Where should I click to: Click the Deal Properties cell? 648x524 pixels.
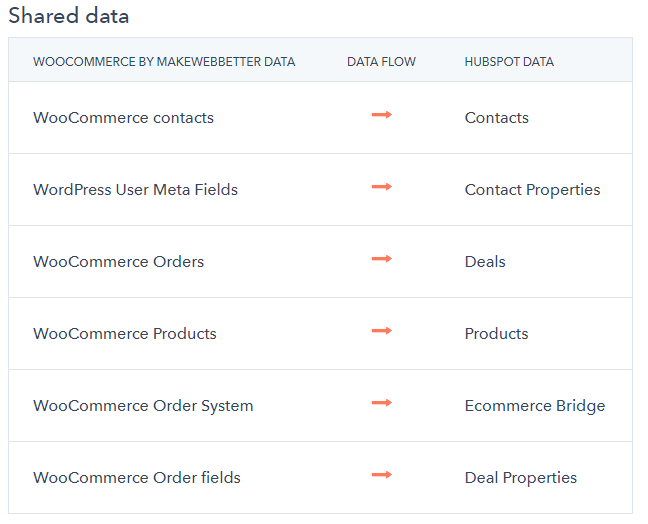521,478
